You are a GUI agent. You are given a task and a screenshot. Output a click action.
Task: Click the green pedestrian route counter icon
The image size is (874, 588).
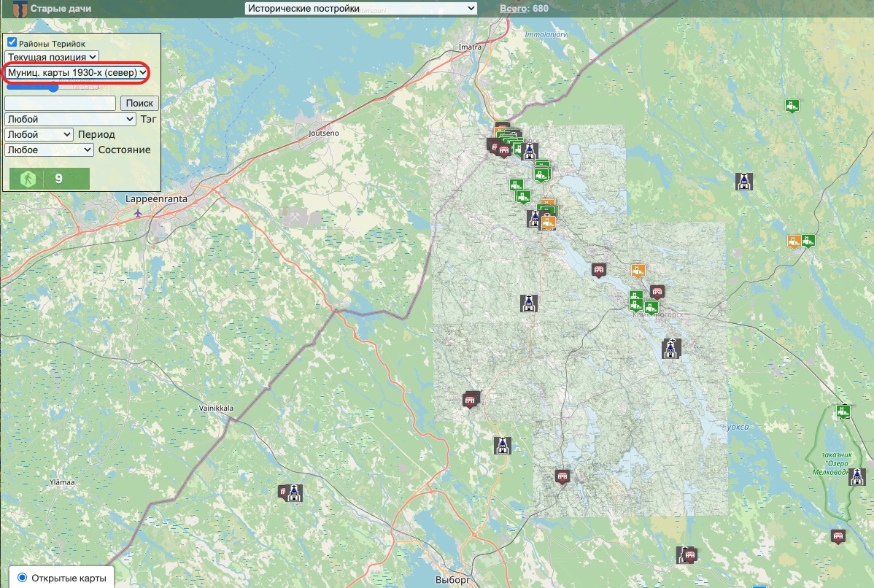26,179
